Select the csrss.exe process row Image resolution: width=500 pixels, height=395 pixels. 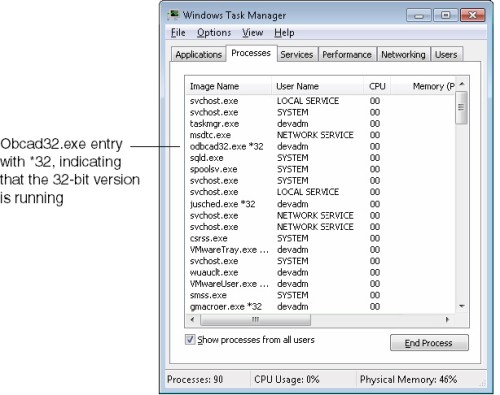pos(320,238)
